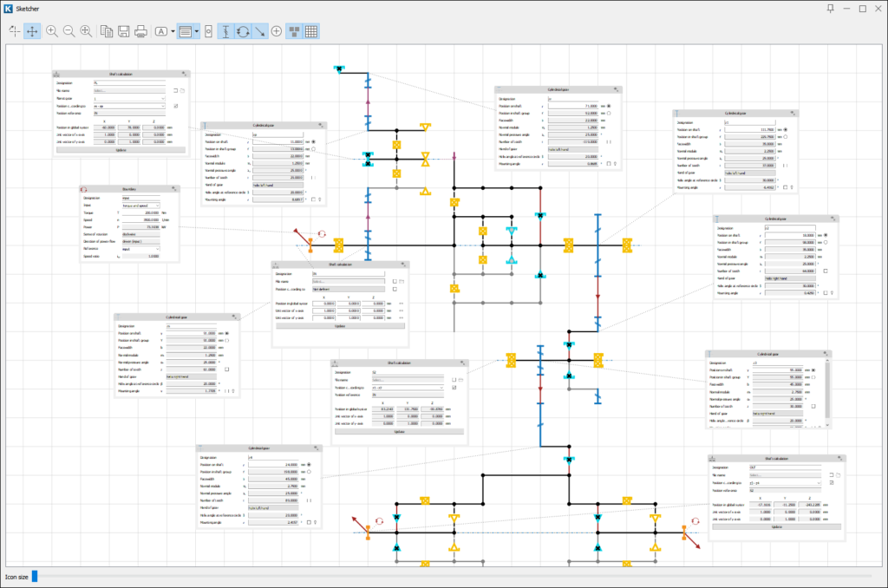Click the printer icon in toolbar
This screenshot has height=588, width=888.
point(140,31)
